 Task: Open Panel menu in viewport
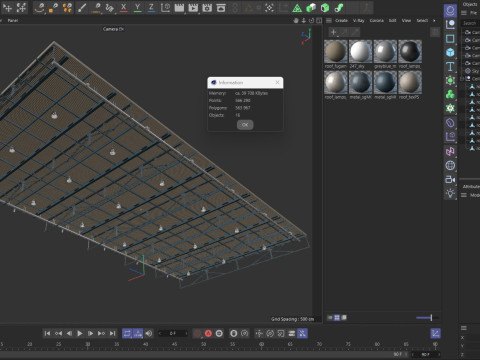(13, 20)
